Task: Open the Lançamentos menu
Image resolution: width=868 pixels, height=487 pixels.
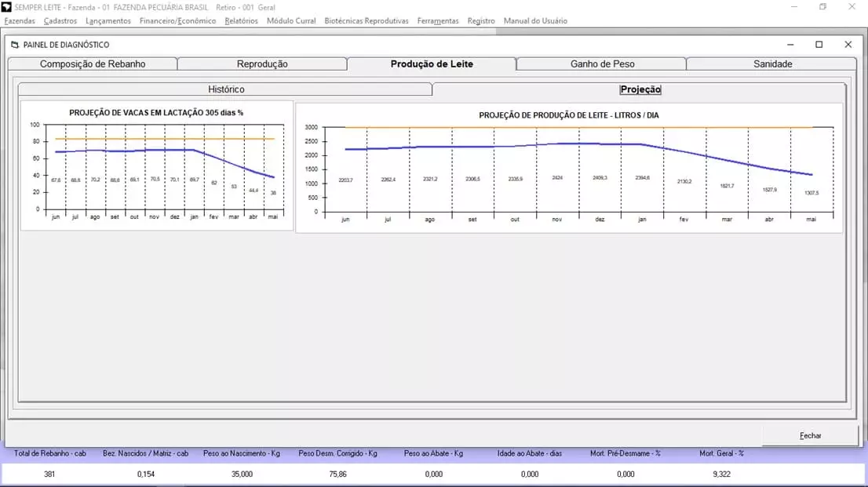Action: 108,21
